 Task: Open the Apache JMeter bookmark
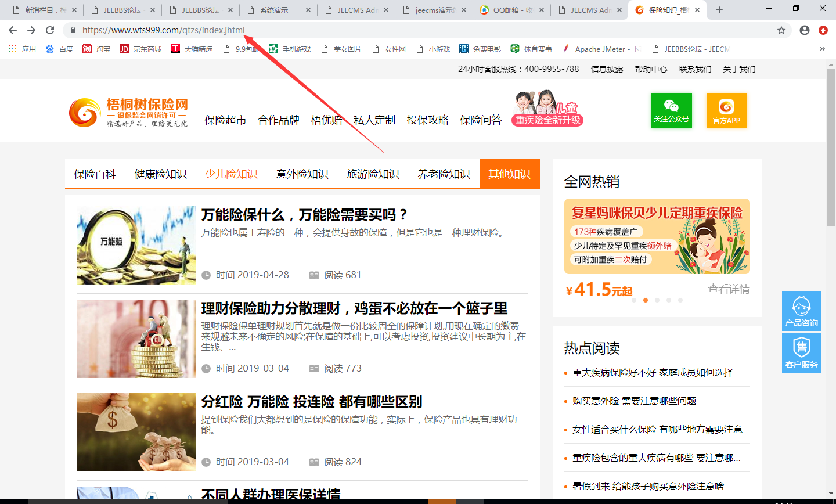tap(600, 49)
